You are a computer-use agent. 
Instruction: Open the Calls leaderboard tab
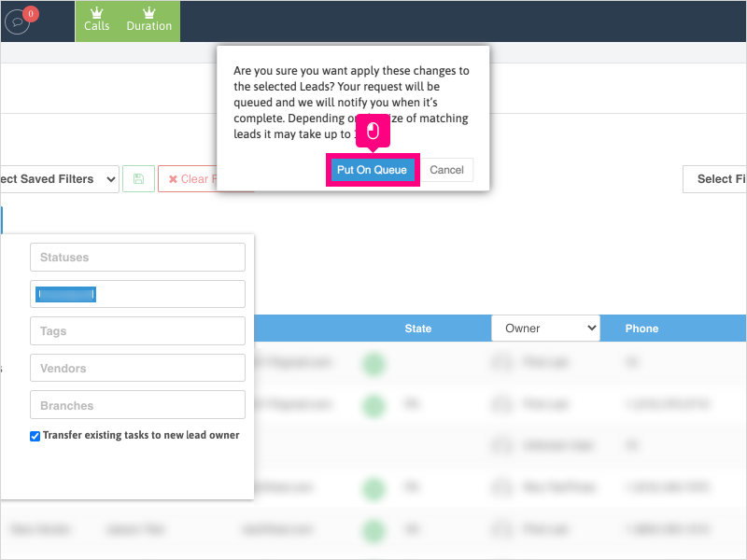97,21
